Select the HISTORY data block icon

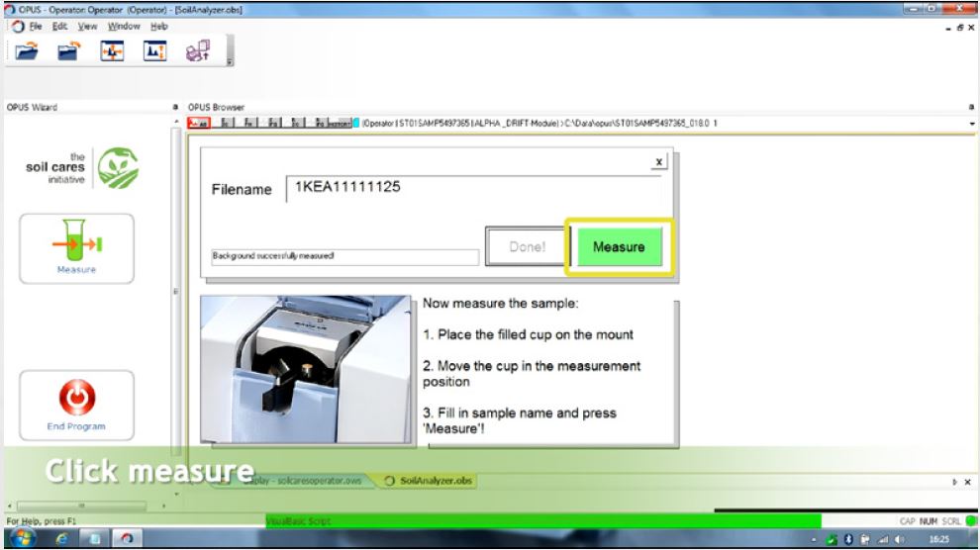(x=340, y=124)
